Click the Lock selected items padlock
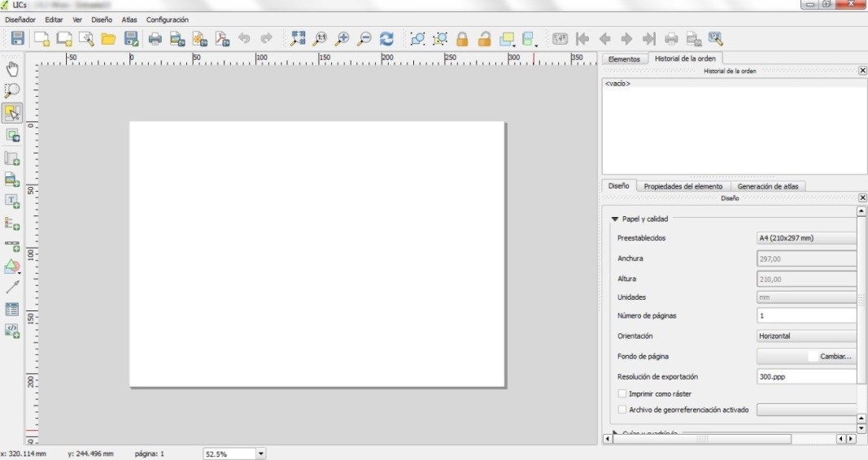 (x=462, y=38)
